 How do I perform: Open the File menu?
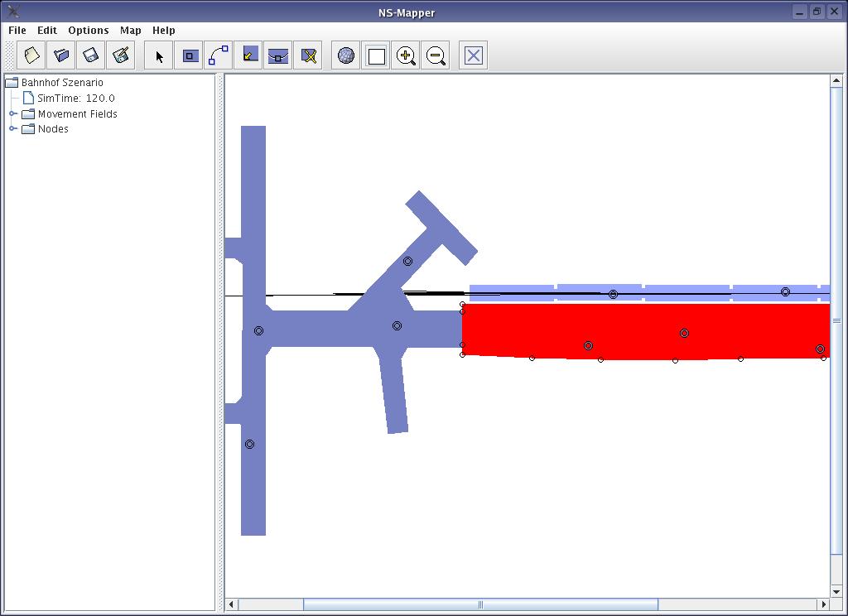[x=17, y=30]
